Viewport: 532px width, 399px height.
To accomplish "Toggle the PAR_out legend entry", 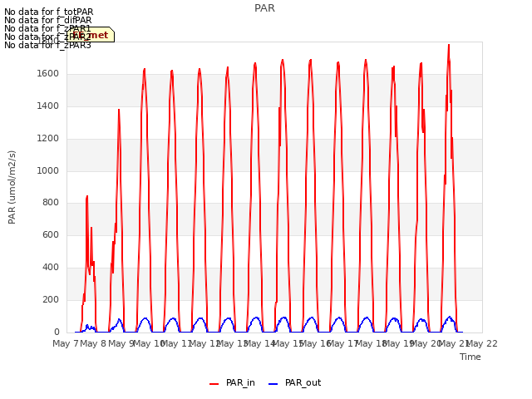I will [294, 382].
